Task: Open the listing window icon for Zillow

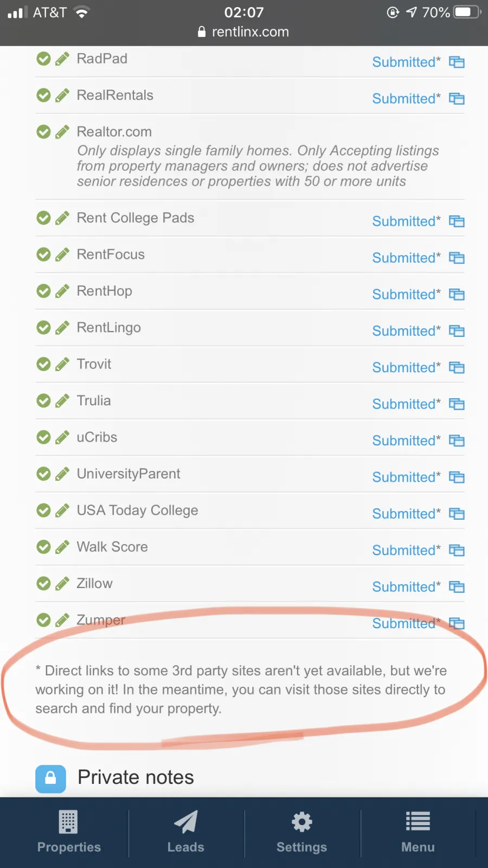Action: [457, 587]
